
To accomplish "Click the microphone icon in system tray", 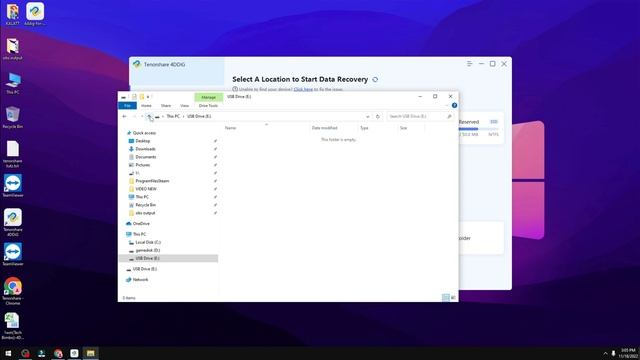I will tap(613, 353).
